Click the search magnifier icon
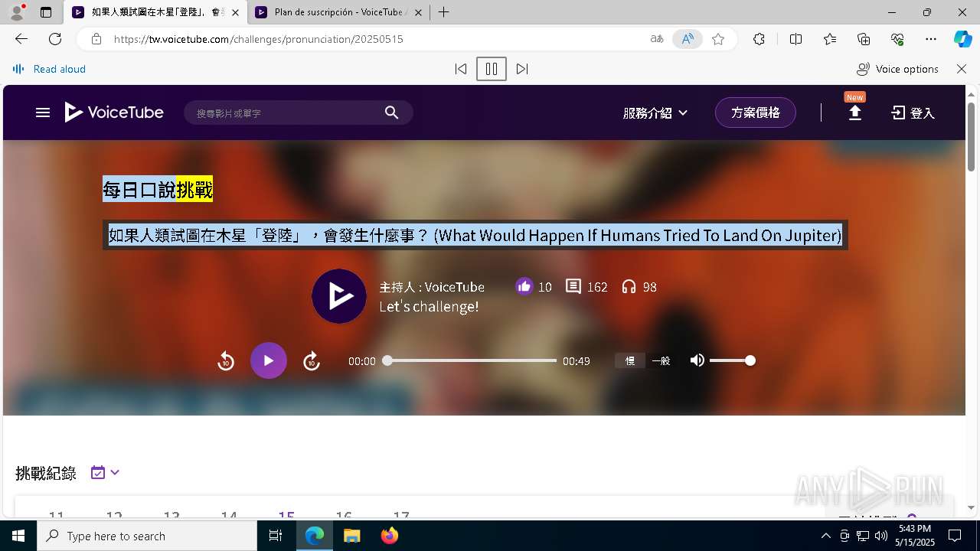Image resolution: width=980 pixels, height=551 pixels. pyautogui.click(x=391, y=112)
